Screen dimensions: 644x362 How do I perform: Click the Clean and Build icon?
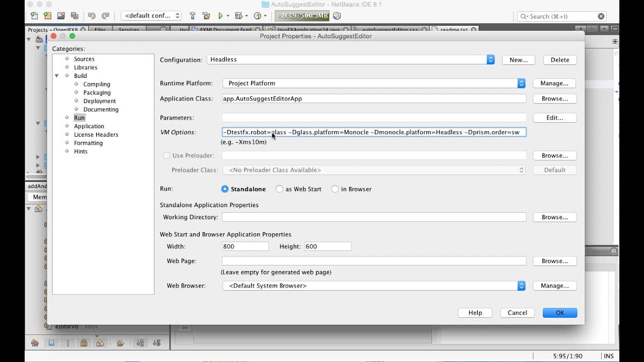click(x=206, y=16)
